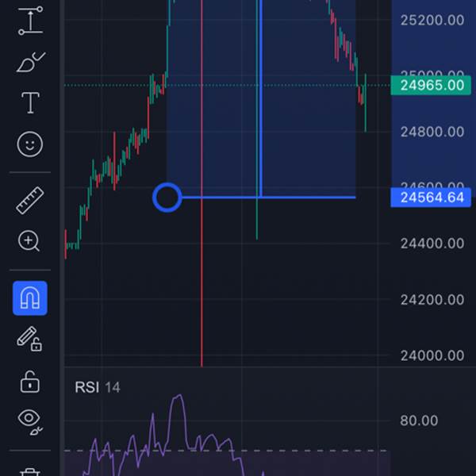Viewport: 476px width, 476px height.
Task: Toggle hide all drawings eye icon
Action: pos(30,422)
